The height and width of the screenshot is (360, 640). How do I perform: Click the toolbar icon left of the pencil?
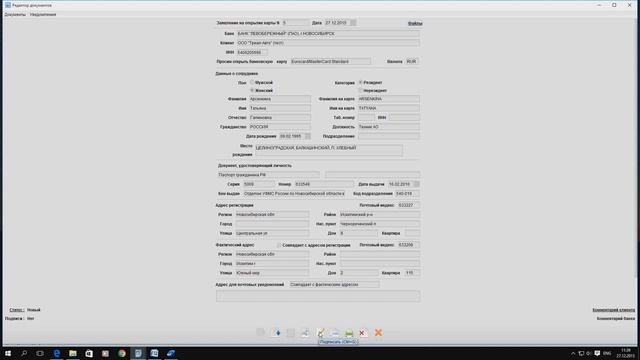[305, 333]
